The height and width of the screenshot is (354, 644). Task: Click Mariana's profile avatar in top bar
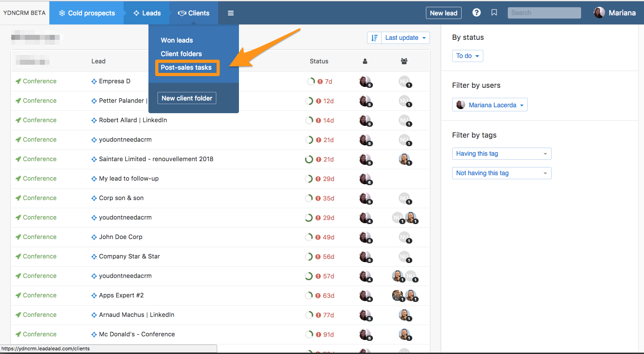[599, 13]
